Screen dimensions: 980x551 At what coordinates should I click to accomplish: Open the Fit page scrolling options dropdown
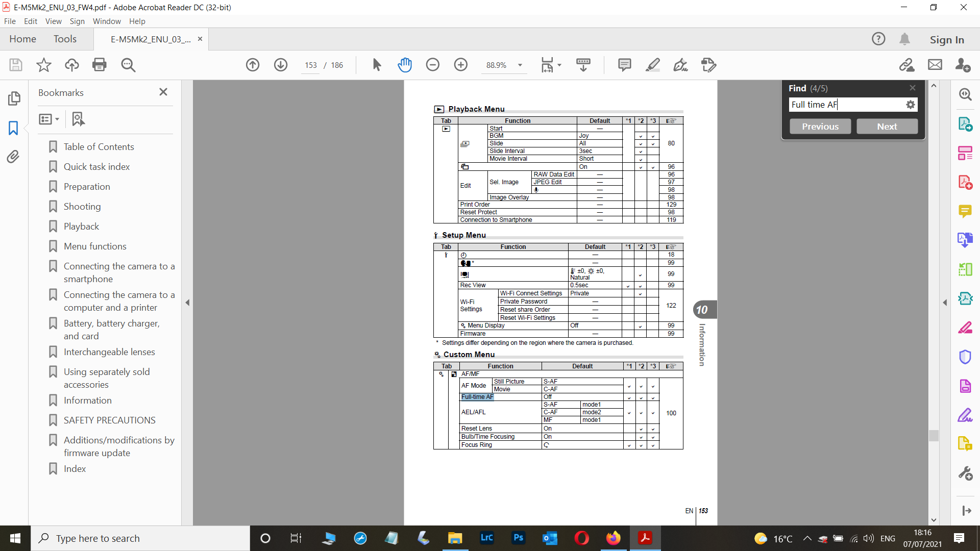559,65
